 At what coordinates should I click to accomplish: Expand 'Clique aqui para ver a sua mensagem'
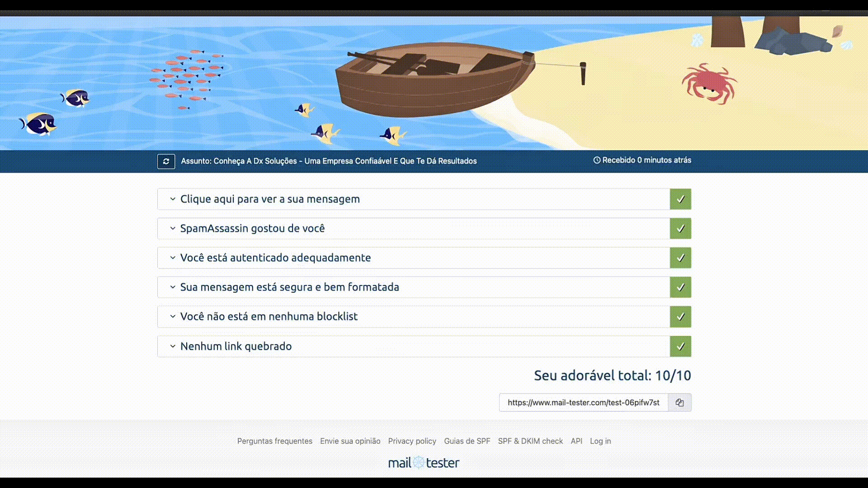270,199
